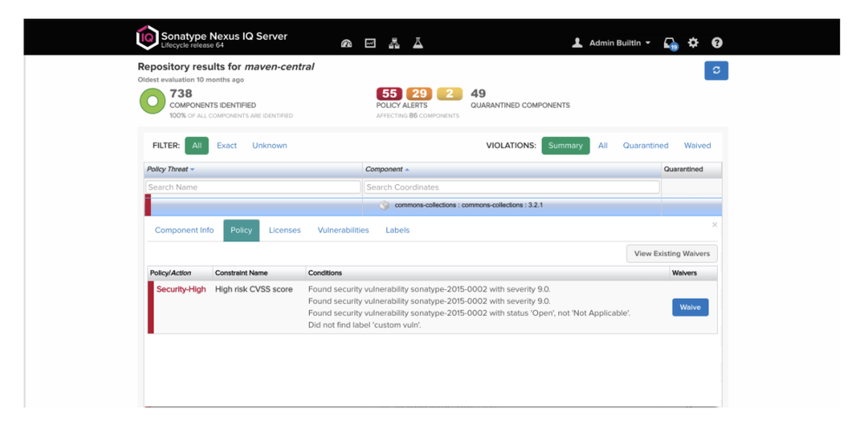Click the Waivers column header
This screenshot has height=422, width=868.
coord(684,273)
